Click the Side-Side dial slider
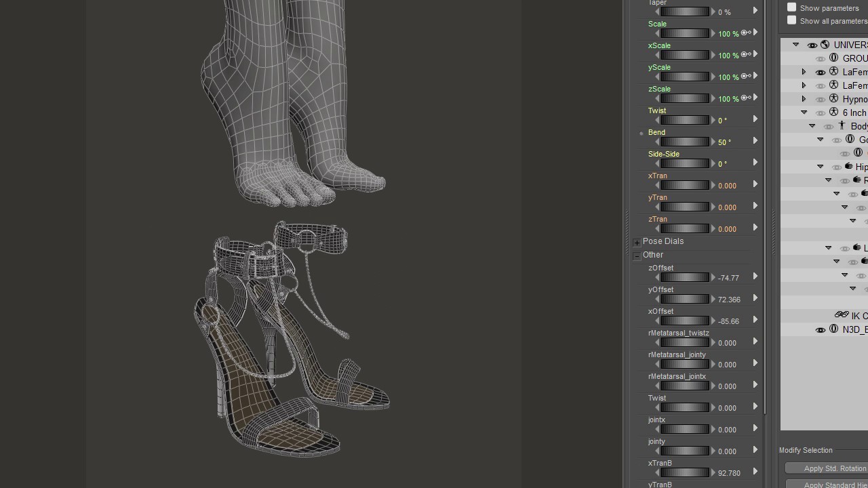The width and height of the screenshot is (868, 488). (x=685, y=163)
